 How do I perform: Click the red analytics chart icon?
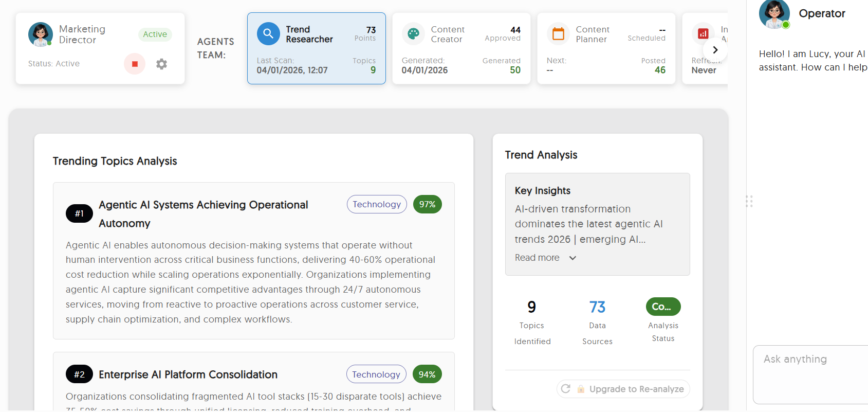coord(703,34)
